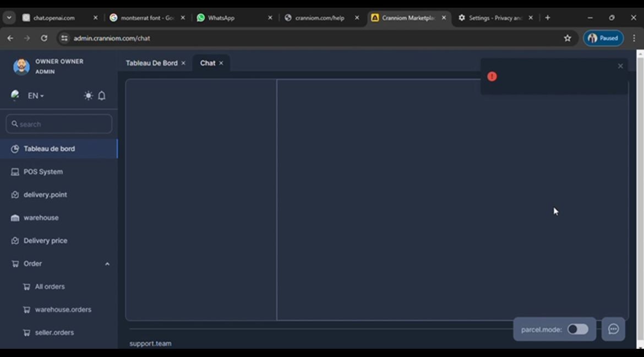The width and height of the screenshot is (644, 357).
Task: Bookmark this page with the star icon
Action: point(567,38)
